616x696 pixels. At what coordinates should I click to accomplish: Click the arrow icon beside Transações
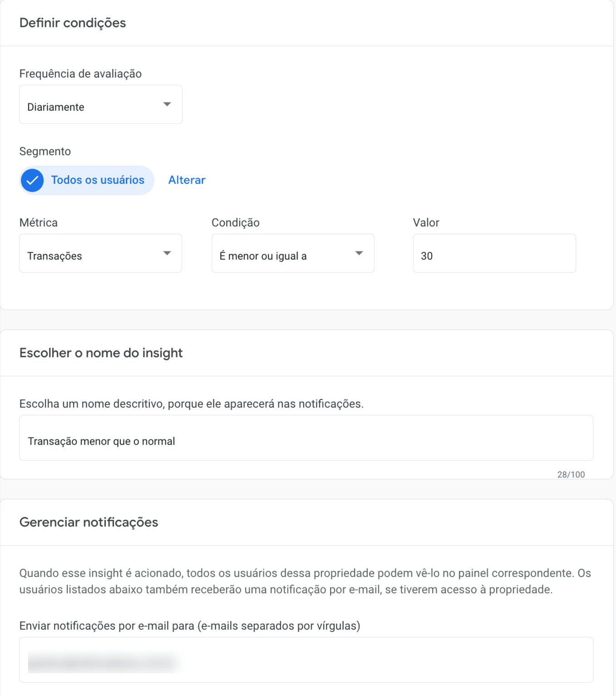click(x=167, y=253)
